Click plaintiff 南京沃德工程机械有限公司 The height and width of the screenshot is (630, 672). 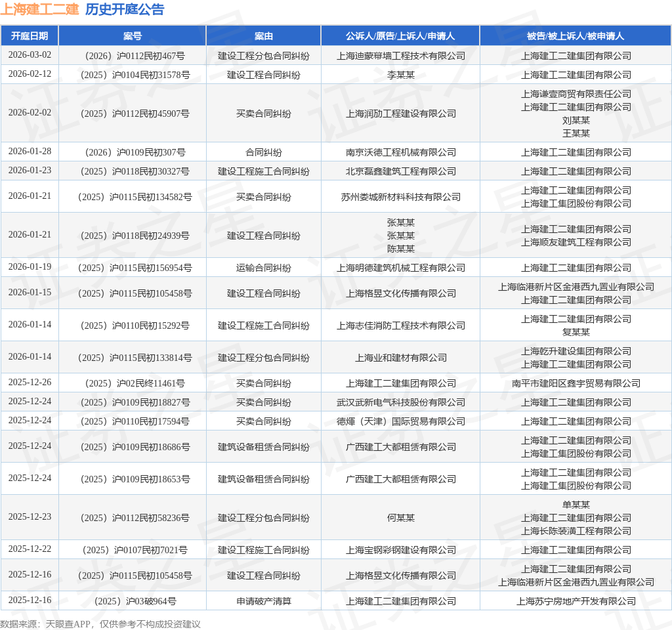coord(401,152)
